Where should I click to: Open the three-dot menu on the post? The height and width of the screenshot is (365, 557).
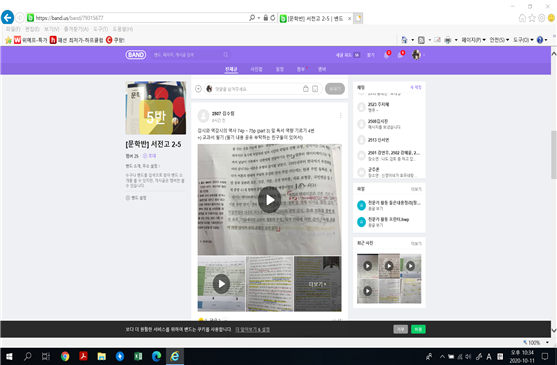coord(340,115)
